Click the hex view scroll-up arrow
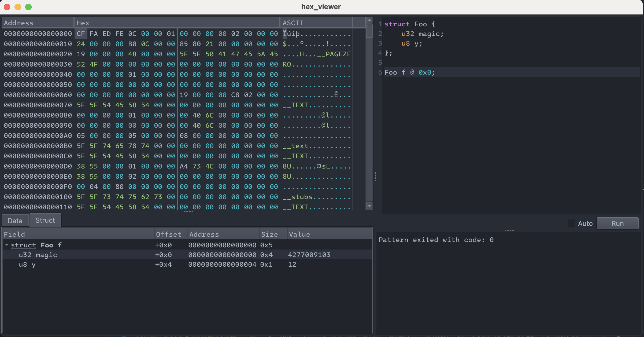Screen dimensions: 644x337 (x=369, y=20)
